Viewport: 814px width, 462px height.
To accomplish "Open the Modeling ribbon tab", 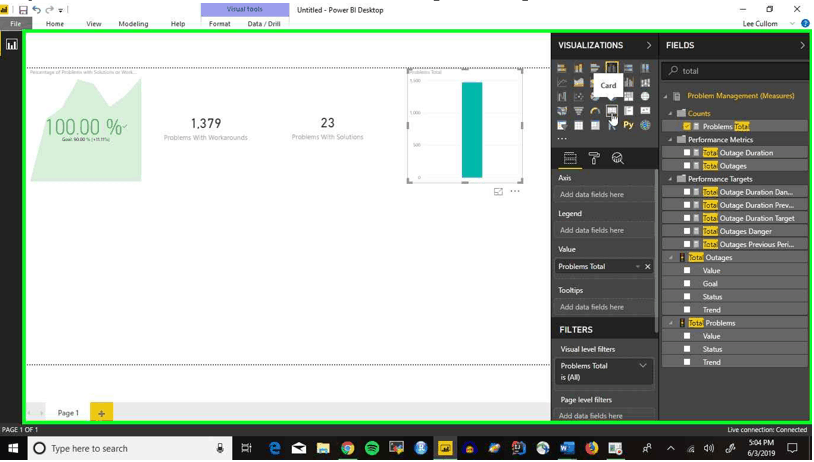I will 133,23.
